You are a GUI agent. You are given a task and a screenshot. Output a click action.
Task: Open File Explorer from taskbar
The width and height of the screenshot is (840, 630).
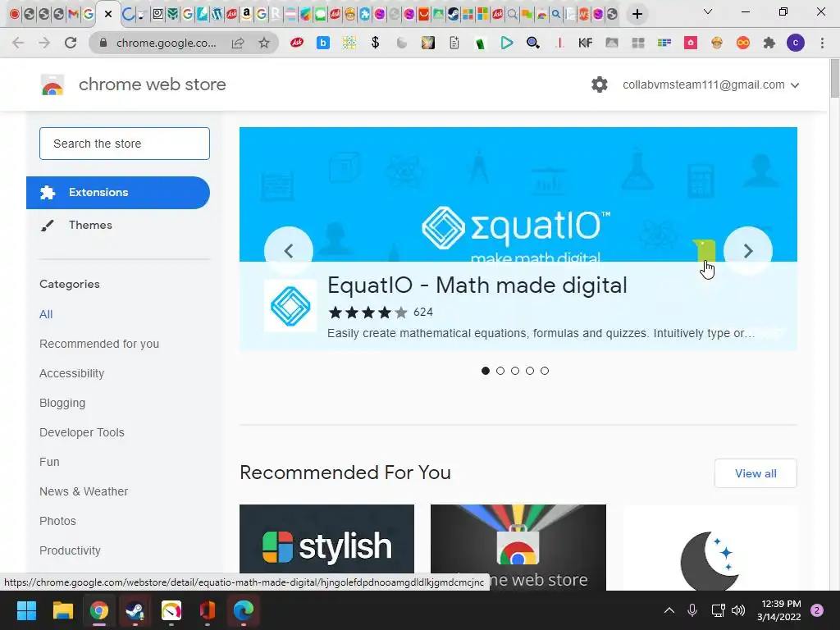62,610
